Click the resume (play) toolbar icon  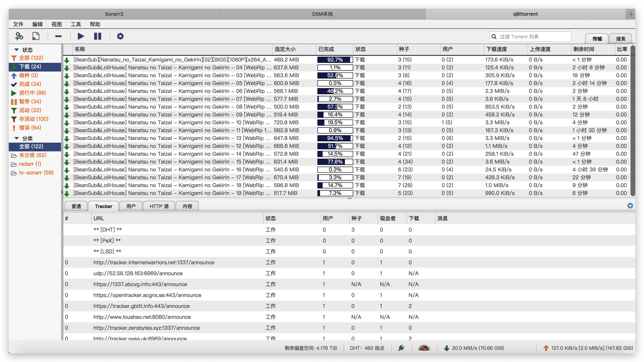pos(80,36)
